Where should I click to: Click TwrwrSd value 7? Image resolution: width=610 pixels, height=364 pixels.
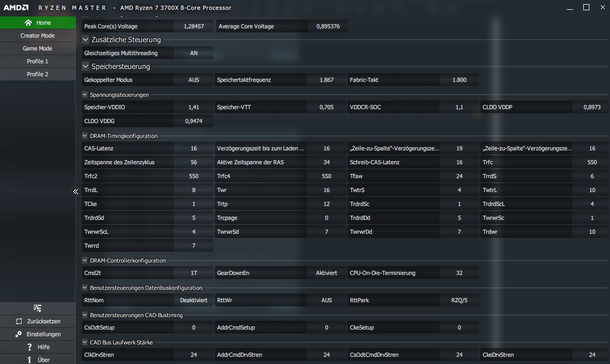click(326, 232)
